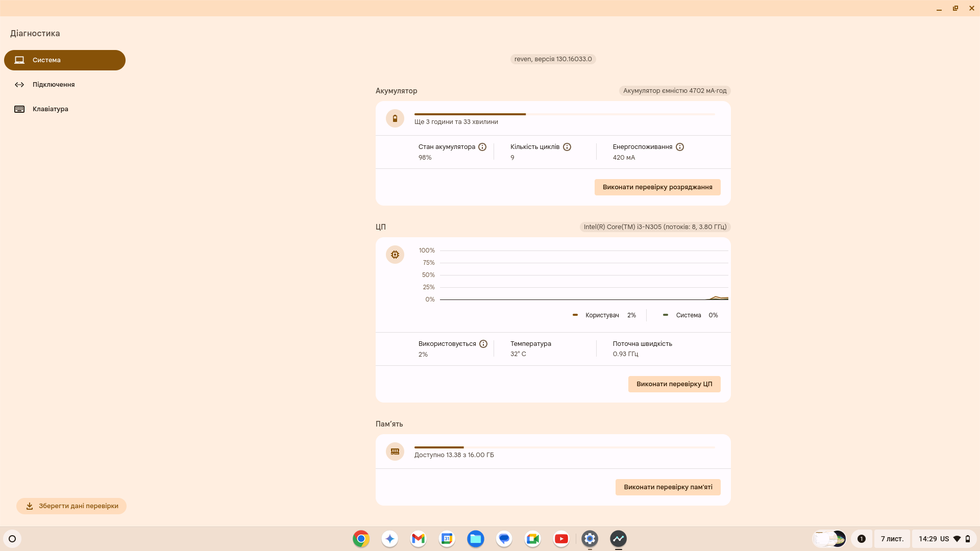Click info icon beside Кількість циклів
Image resolution: width=980 pixels, height=551 pixels.
(567, 147)
